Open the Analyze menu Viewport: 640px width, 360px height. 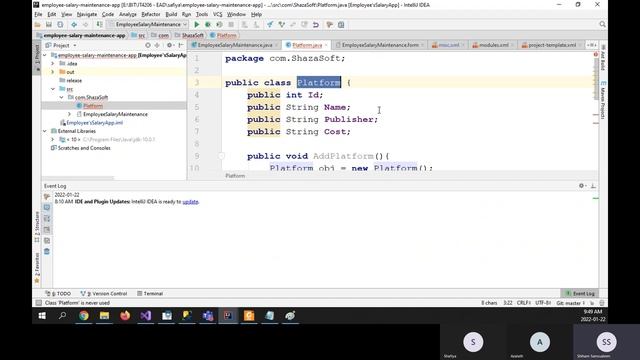128,14
